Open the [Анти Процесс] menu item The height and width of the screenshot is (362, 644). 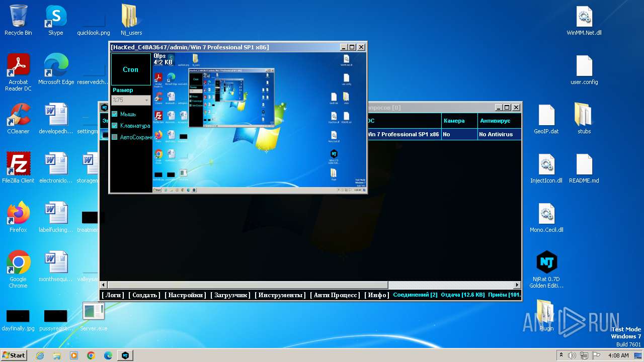point(335,295)
